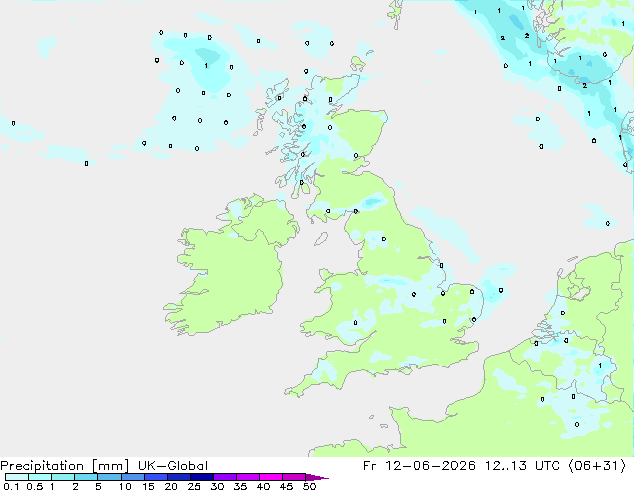
Task: Click the 5–10 mm legend swatch
Action: point(109,477)
